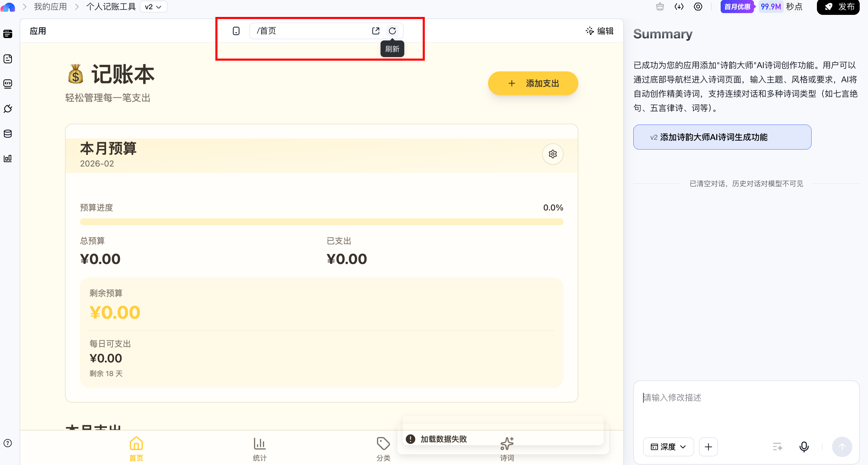Click the help question mark icon
This screenshot has width=868, height=465.
tap(8, 443)
